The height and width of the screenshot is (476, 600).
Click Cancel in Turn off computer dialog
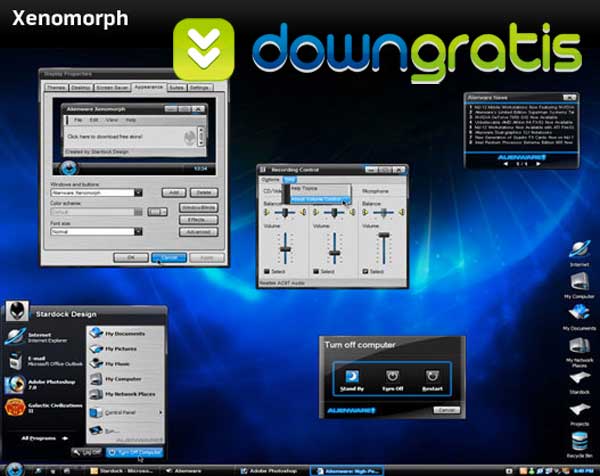point(447,410)
